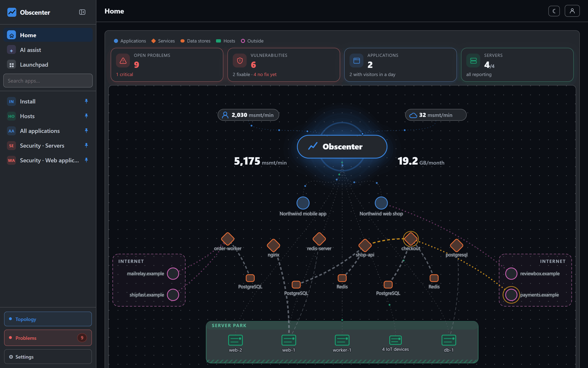The height and width of the screenshot is (368, 588).
Task: Select the postgresql service node
Action: coord(457,245)
